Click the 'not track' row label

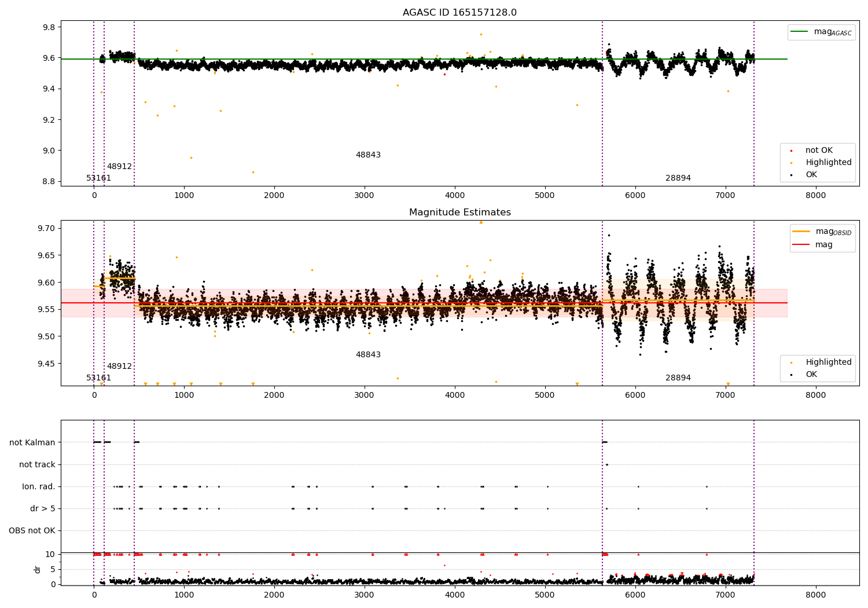coord(37,464)
